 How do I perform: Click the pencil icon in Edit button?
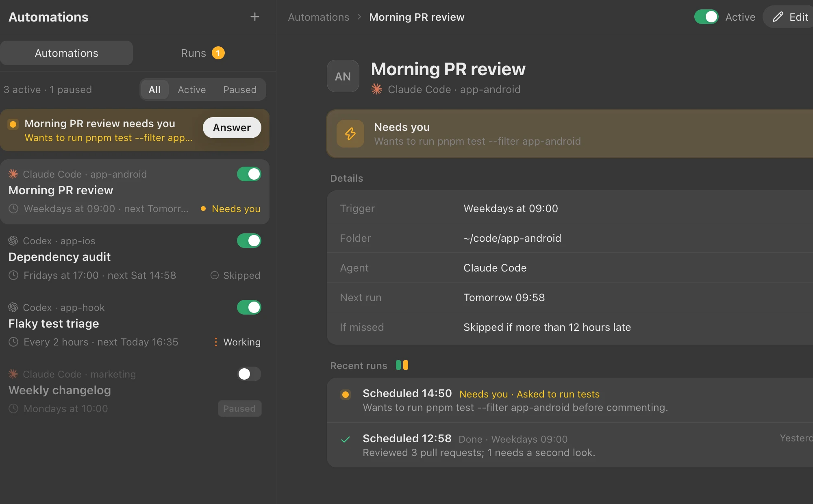point(778,17)
